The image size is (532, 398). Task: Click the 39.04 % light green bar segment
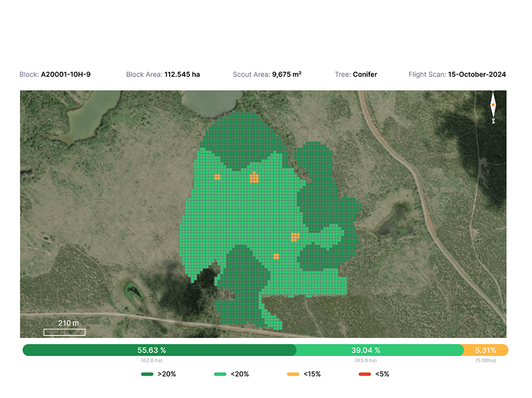pos(379,350)
